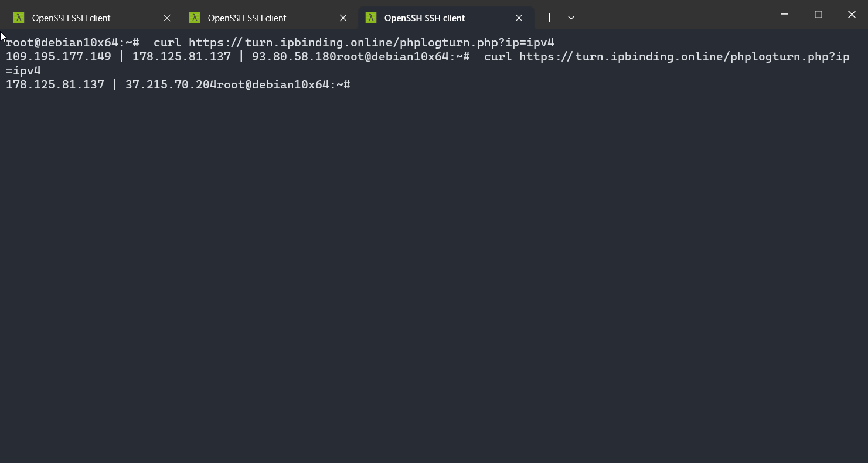Click the IP address 93.80.58.180

coord(294,57)
